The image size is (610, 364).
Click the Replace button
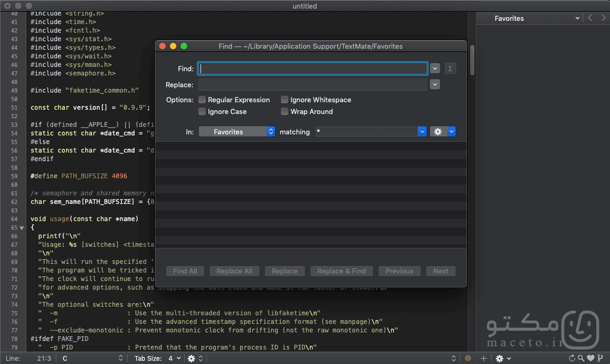[285, 271]
